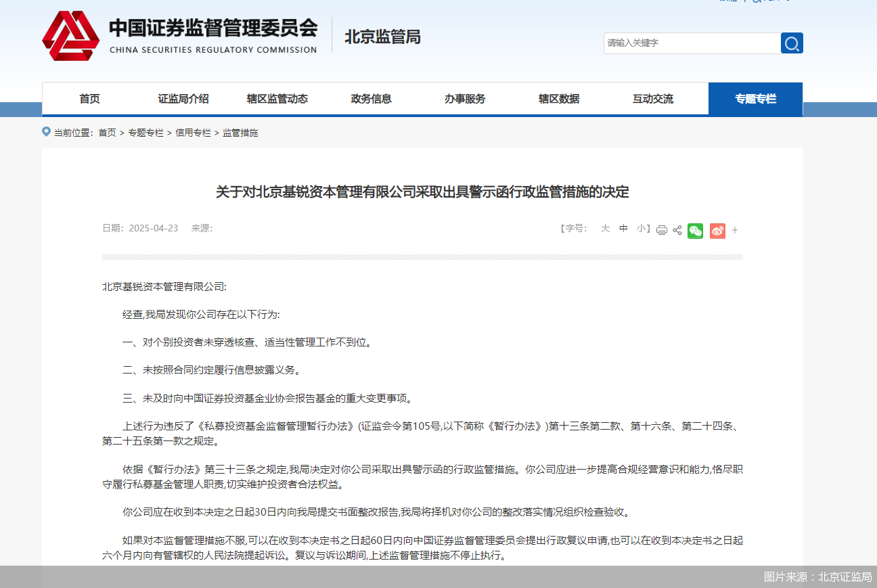877x588 pixels.
Task: Open the share icon beside the print button
Action: (x=677, y=230)
